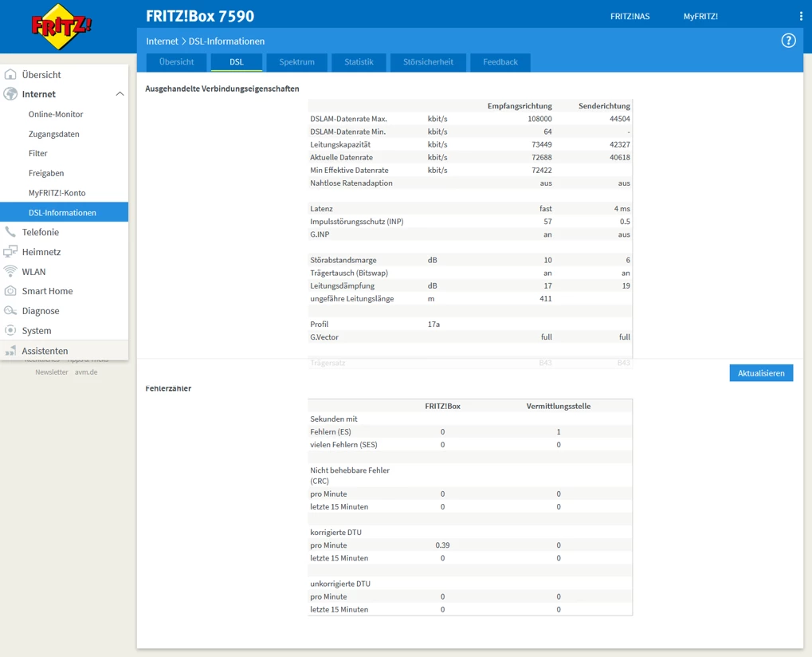Open the Statistik tab
Image resolution: width=812 pixels, height=657 pixels.
click(x=359, y=61)
